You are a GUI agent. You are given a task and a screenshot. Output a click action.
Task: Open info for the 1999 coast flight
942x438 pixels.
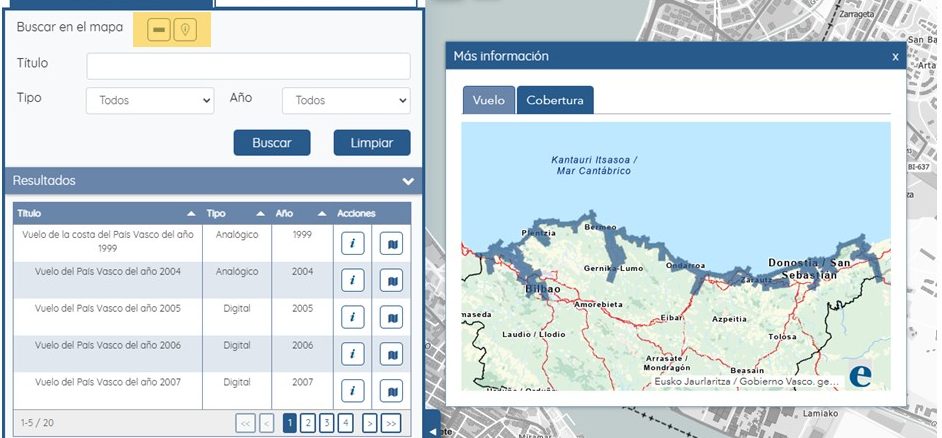[352, 243]
